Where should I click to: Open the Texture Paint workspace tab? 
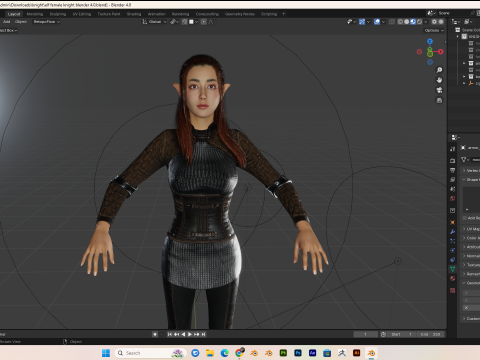pyautogui.click(x=109, y=14)
